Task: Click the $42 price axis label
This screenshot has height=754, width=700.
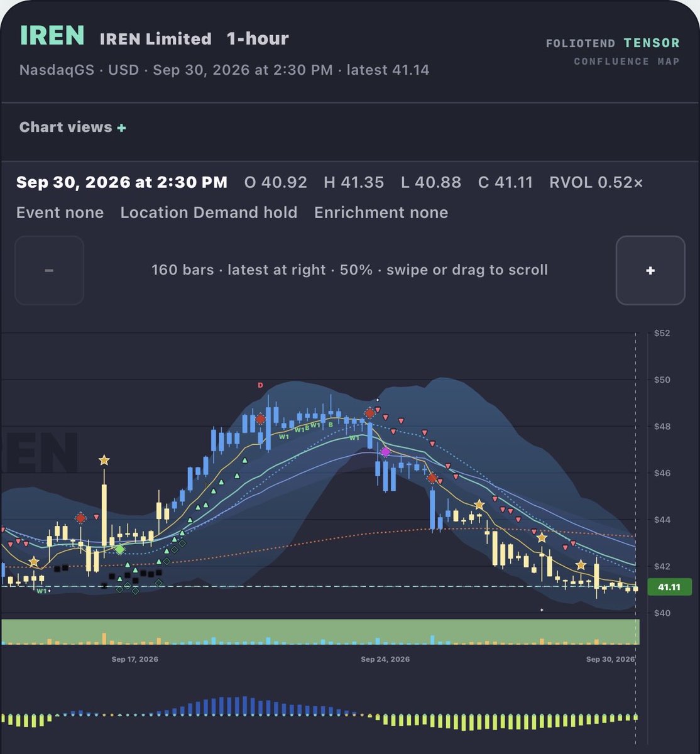Action: click(x=662, y=566)
